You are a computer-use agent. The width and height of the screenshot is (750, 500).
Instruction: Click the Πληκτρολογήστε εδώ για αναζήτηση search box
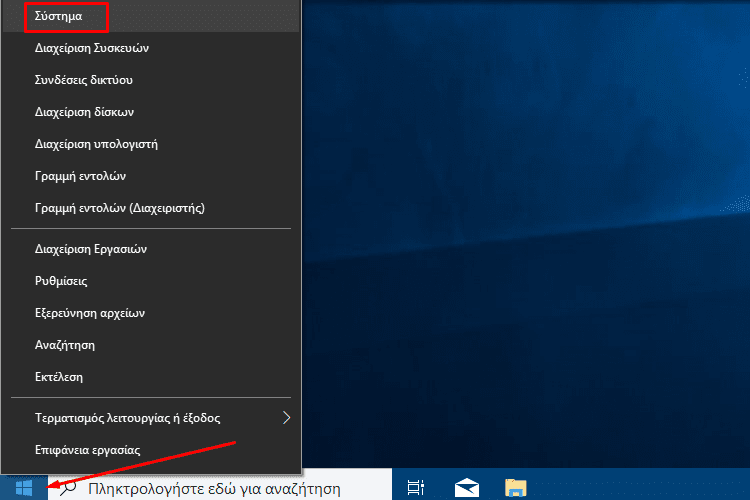pos(220,488)
